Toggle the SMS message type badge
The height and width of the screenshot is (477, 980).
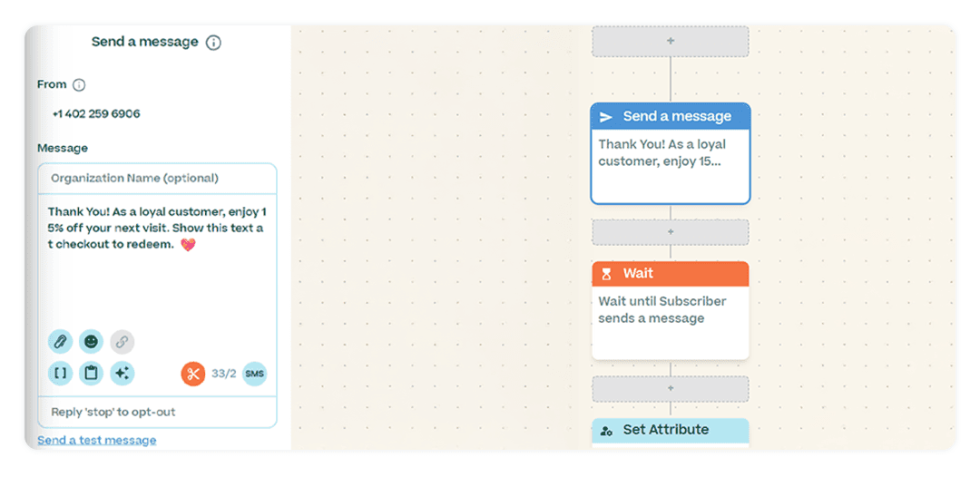(254, 374)
